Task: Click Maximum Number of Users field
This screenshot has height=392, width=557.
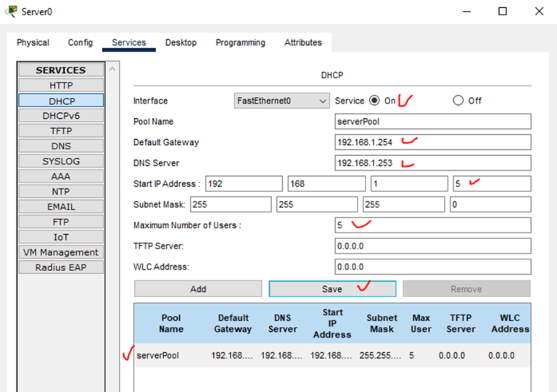Action: [x=433, y=225]
